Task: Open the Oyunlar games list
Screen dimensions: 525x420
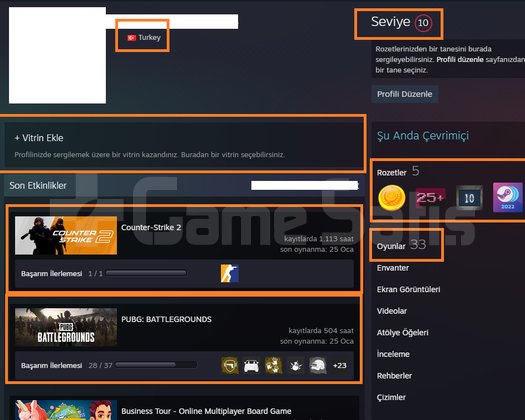Action: (391, 246)
